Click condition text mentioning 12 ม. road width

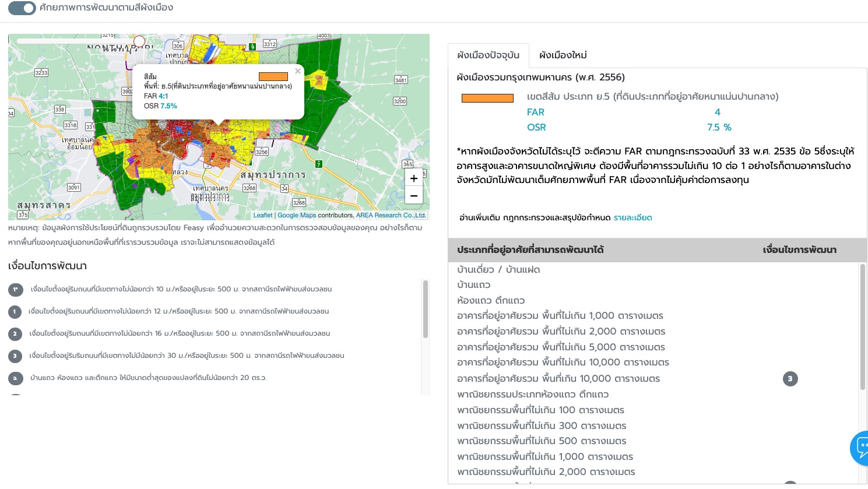pyautogui.click(x=178, y=311)
